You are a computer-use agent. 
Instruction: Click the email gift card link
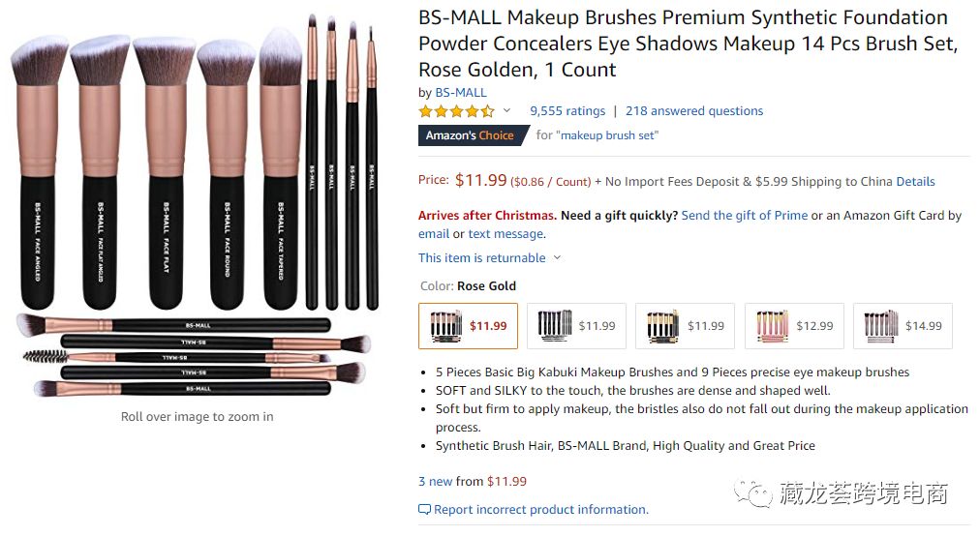434,233
